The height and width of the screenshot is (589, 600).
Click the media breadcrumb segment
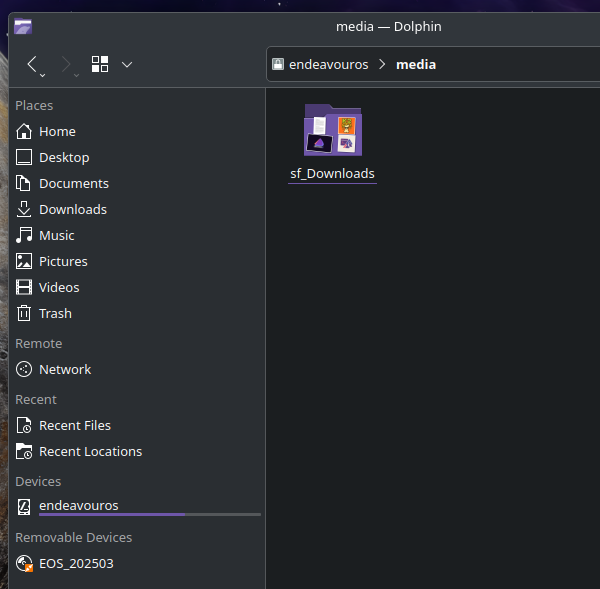[416, 64]
